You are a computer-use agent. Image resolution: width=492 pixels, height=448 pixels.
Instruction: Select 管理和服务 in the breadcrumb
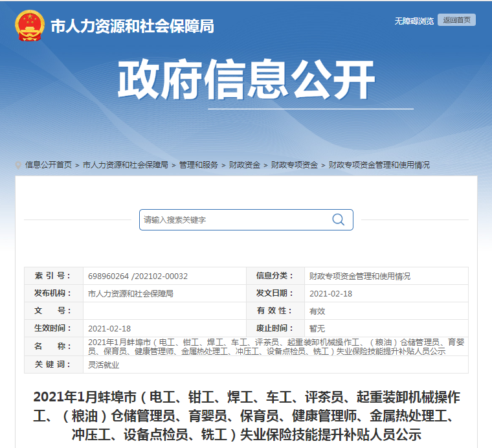(x=199, y=165)
